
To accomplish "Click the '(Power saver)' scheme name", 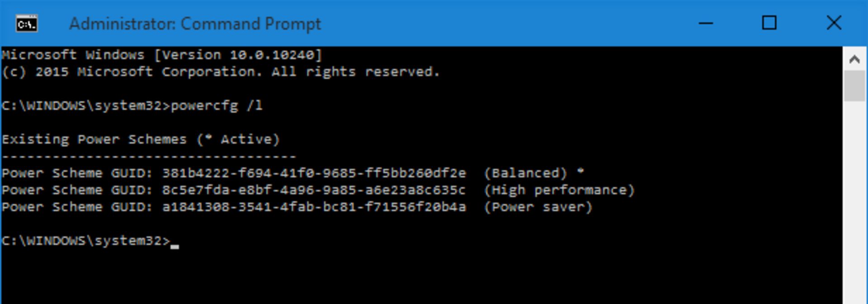I will 538,207.
